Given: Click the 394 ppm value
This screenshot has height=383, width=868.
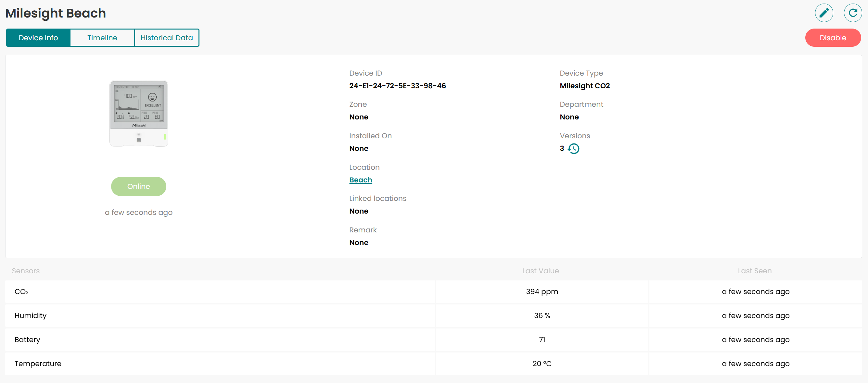Looking at the screenshot, I should [542, 291].
